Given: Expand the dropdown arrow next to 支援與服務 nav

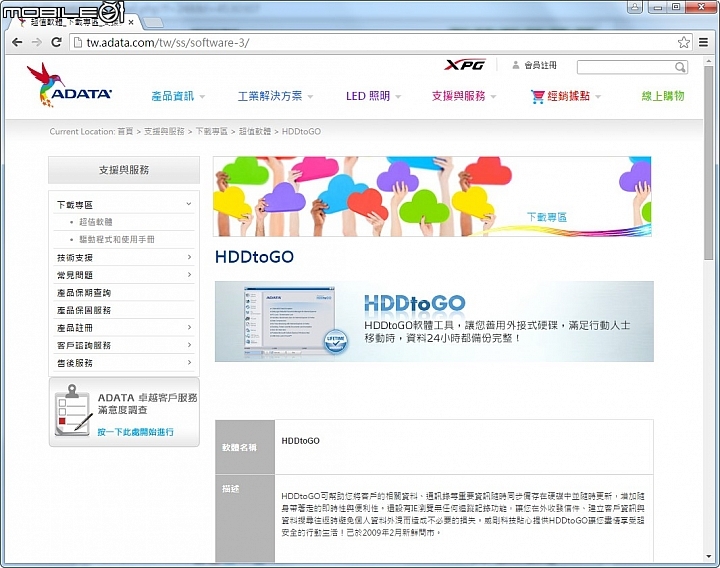Looking at the screenshot, I should tap(494, 97).
